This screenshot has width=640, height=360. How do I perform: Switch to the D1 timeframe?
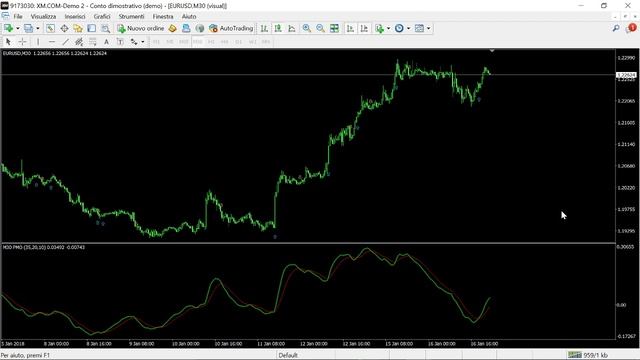click(238, 42)
